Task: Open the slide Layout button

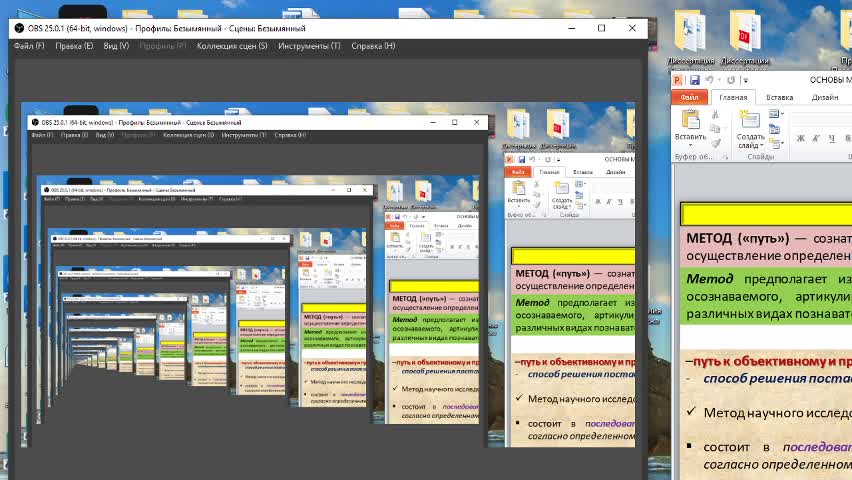Action: 774,114
